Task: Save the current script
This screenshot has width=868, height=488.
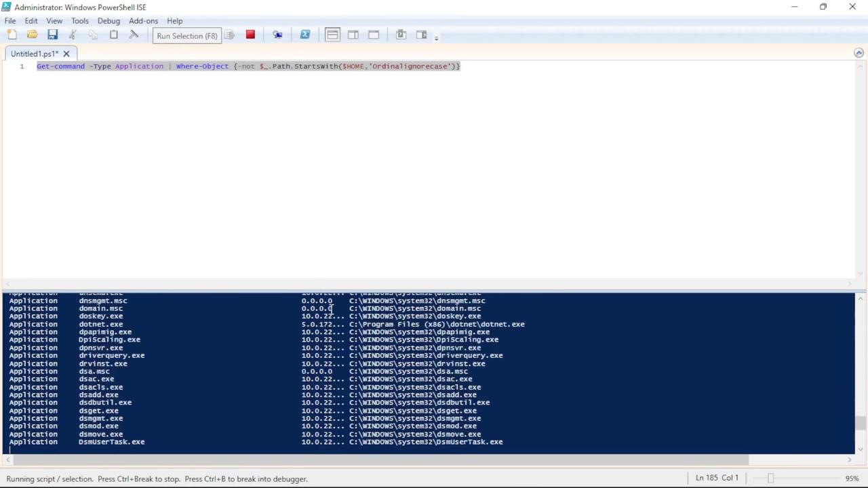Action: tap(52, 35)
